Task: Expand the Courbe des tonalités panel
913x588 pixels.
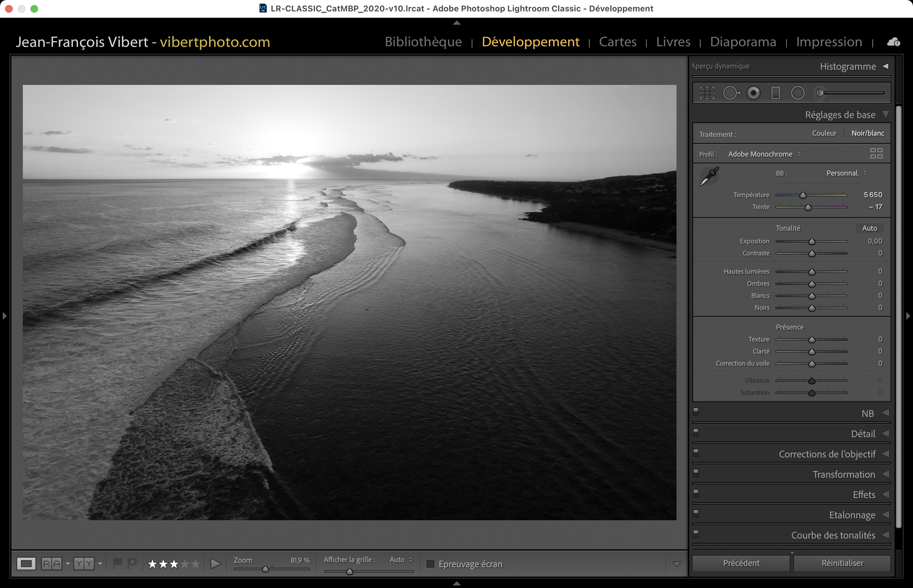Action: [833, 535]
